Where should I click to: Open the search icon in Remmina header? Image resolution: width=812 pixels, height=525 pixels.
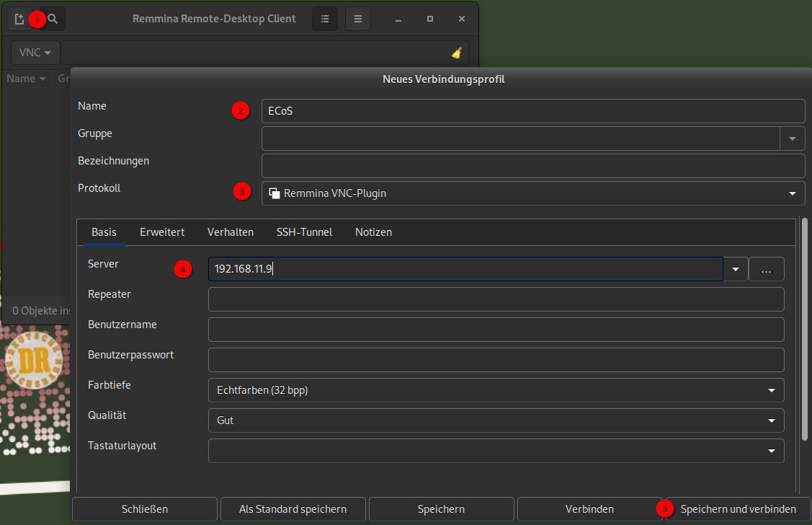pyautogui.click(x=53, y=19)
